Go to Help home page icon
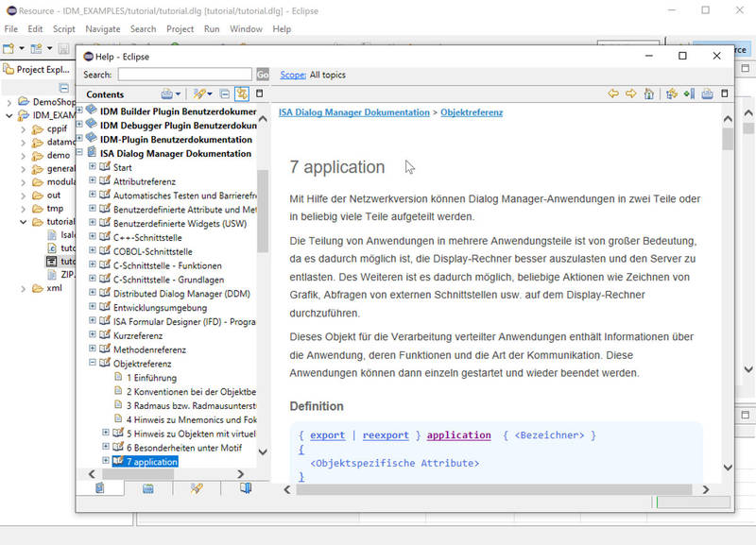 click(649, 94)
